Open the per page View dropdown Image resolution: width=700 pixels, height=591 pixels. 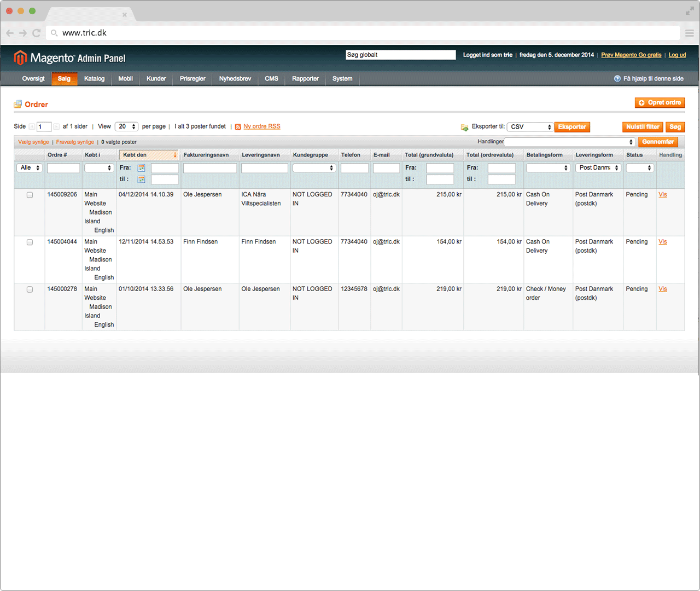pos(126,126)
